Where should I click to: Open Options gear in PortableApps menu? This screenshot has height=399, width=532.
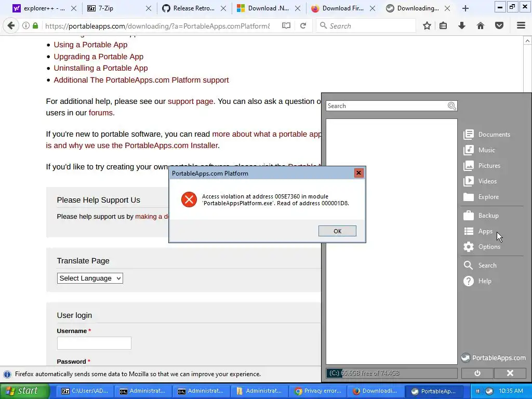pyautogui.click(x=482, y=247)
